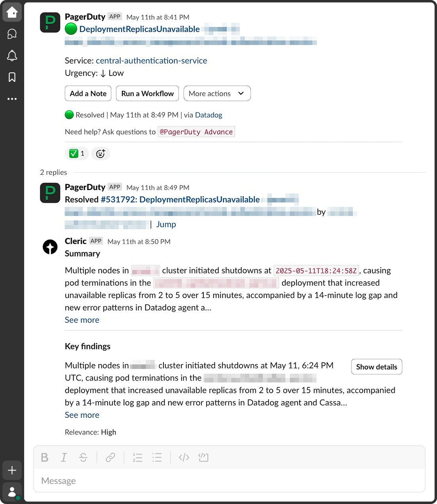Image resolution: width=437 pixels, height=504 pixels.
Task: Click the Add a Note button
Action: click(88, 93)
